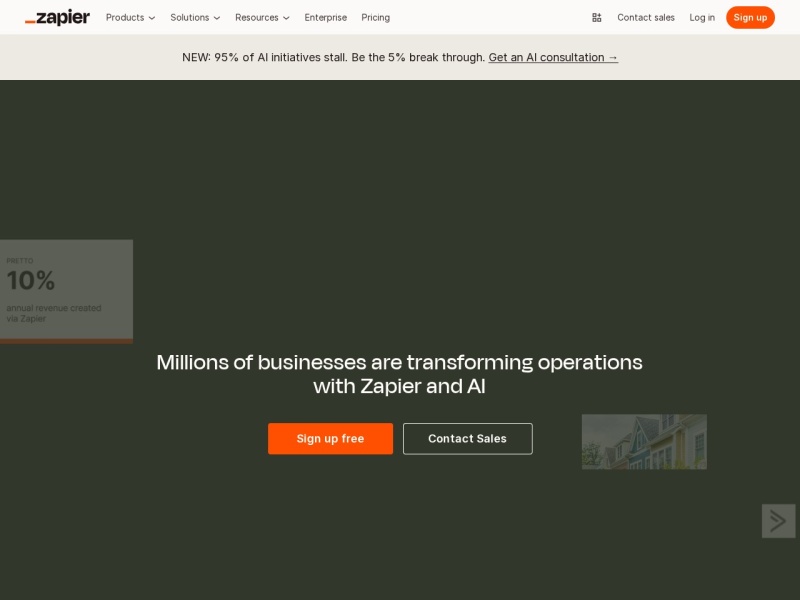Click the Log in link

click(702, 17)
